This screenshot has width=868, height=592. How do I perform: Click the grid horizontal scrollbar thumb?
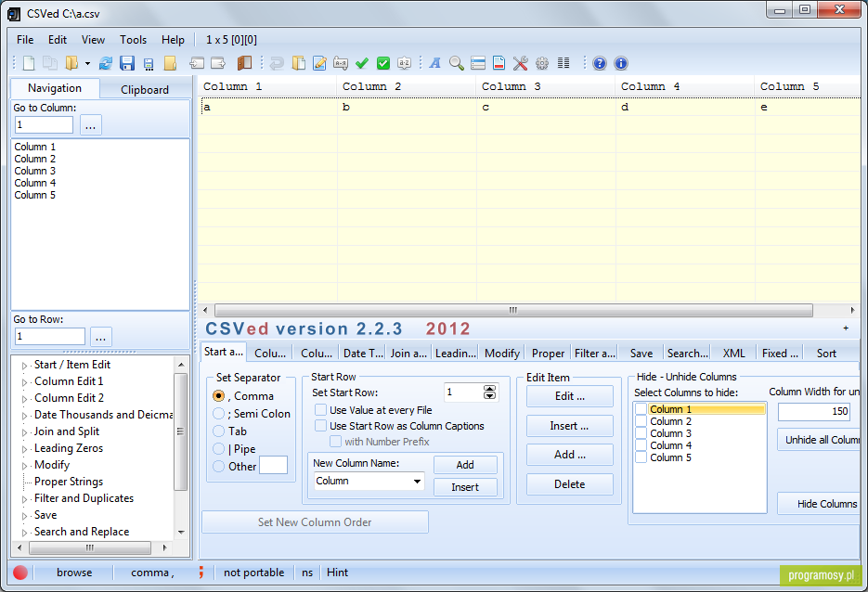(x=513, y=311)
